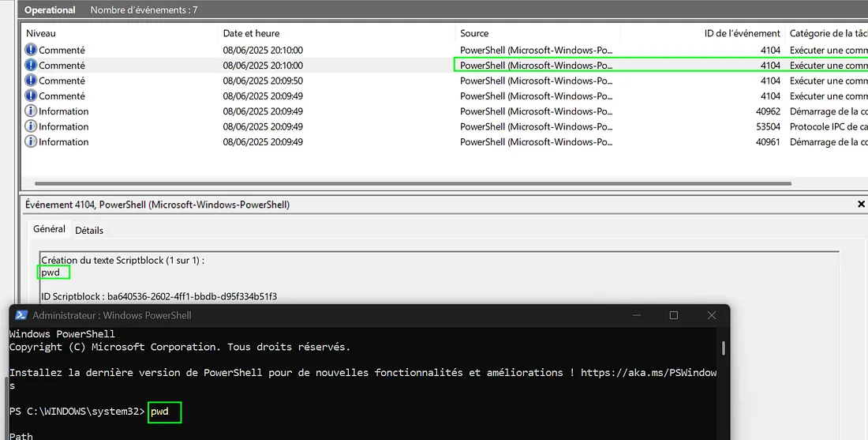This screenshot has width=868, height=440.
Task: Select the date cell 08/06/2025 20:09:50
Action: [x=263, y=81]
